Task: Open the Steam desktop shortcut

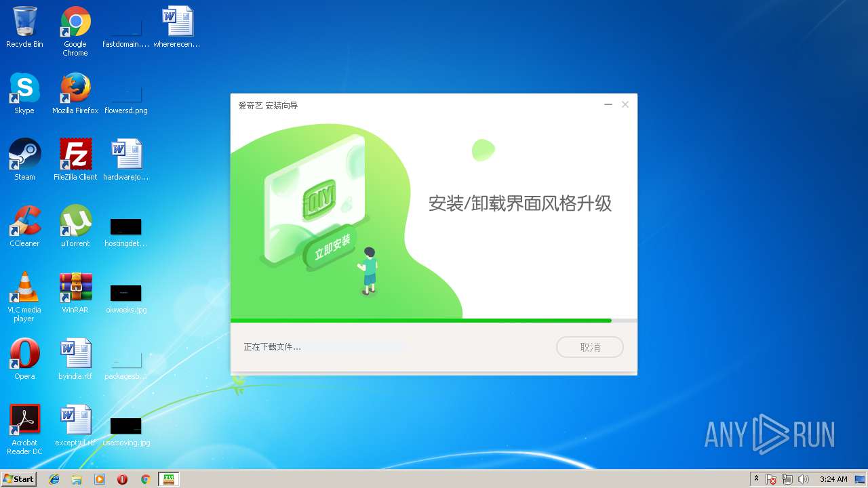Action: pyautogui.click(x=24, y=160)
